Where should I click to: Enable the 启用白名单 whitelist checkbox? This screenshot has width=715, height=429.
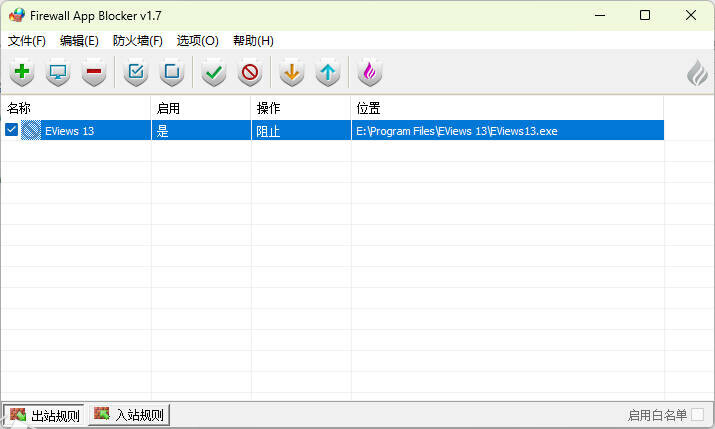(697, 415)
